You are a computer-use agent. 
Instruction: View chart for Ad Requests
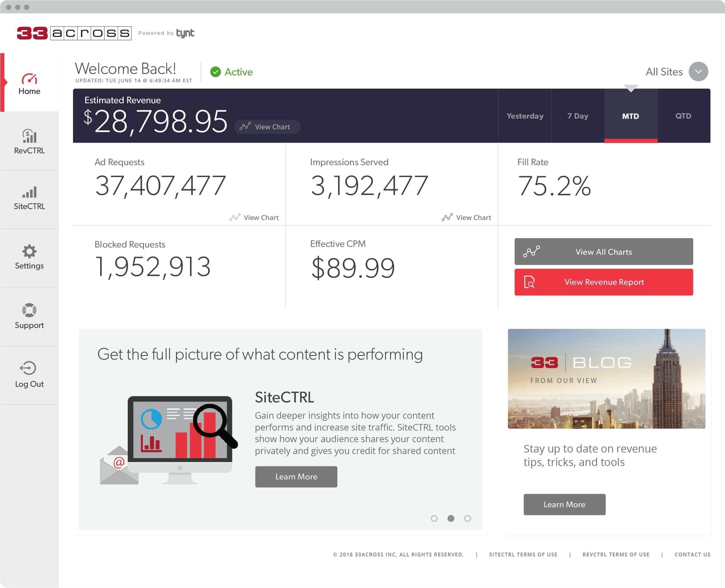point(254,217)
